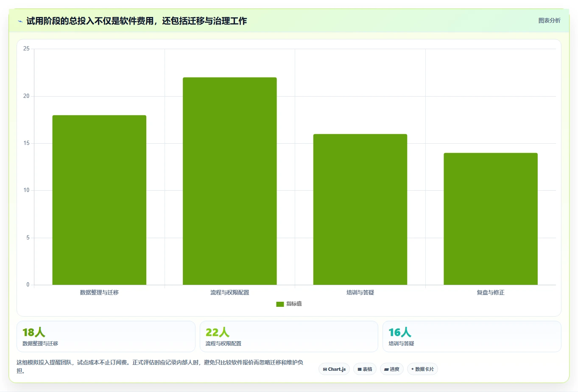This screenshot has height=392, width=578.
Task: Select the 复盘与修正 bar in chart
Action: [x=491, y=219]
